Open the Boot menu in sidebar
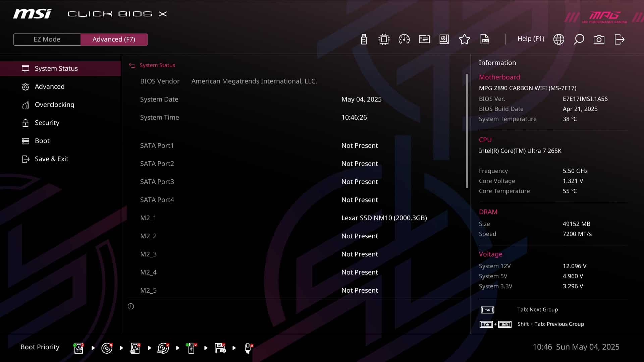Screen dimensions: 644x362 click(60, 141)
